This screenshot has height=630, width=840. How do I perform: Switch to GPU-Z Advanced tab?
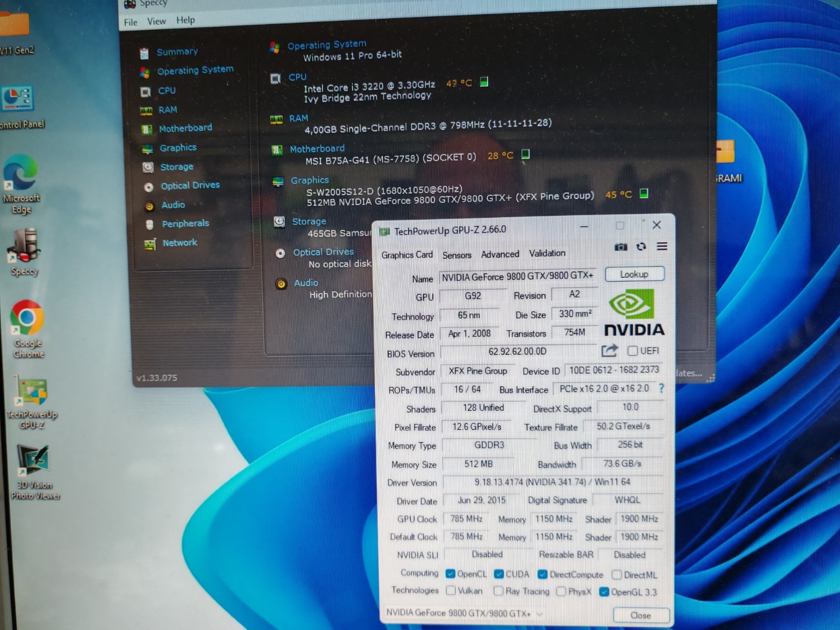point(500,254)
